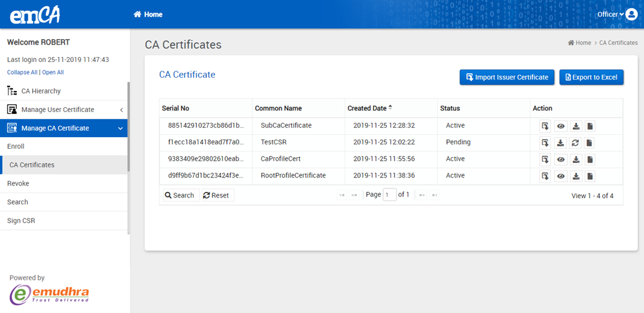
Task: Sort the table by Created Date column
Action: (x=367, y=108)
